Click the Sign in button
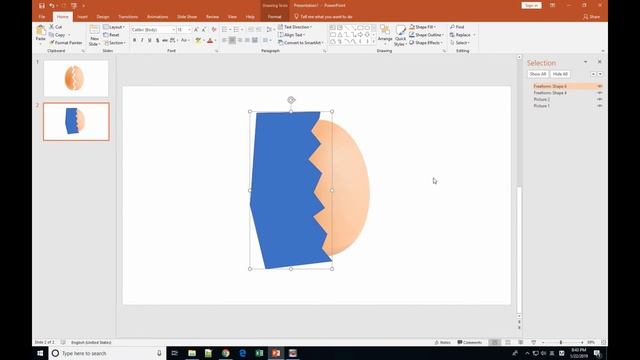 tap(531, 5)
